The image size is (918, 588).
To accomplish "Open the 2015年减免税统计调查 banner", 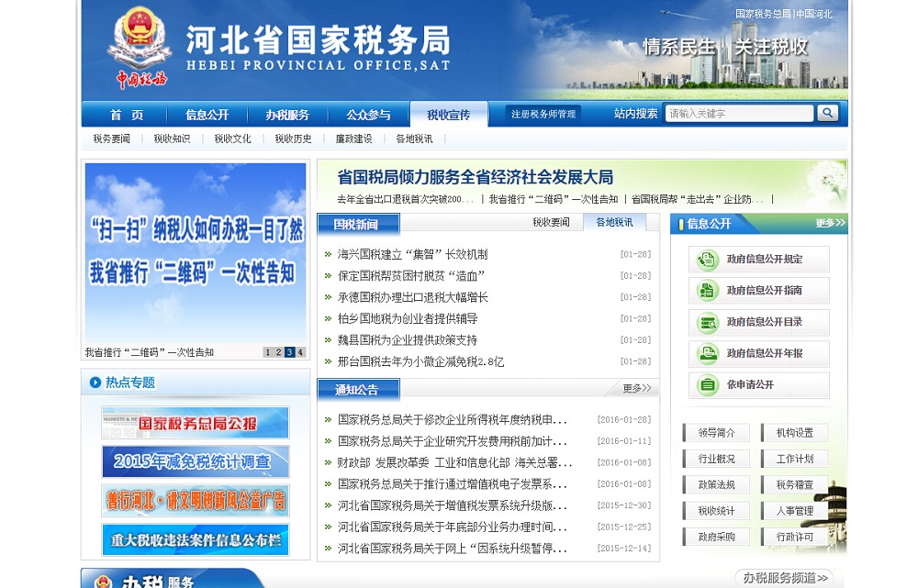I will click(x=196, y=461).
